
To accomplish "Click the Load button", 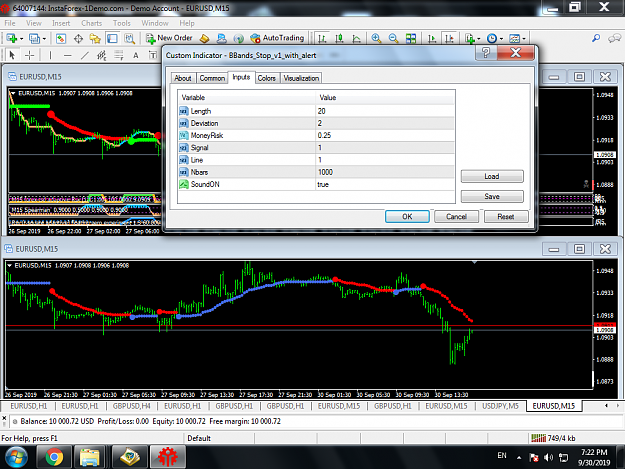I will (492, 176).
